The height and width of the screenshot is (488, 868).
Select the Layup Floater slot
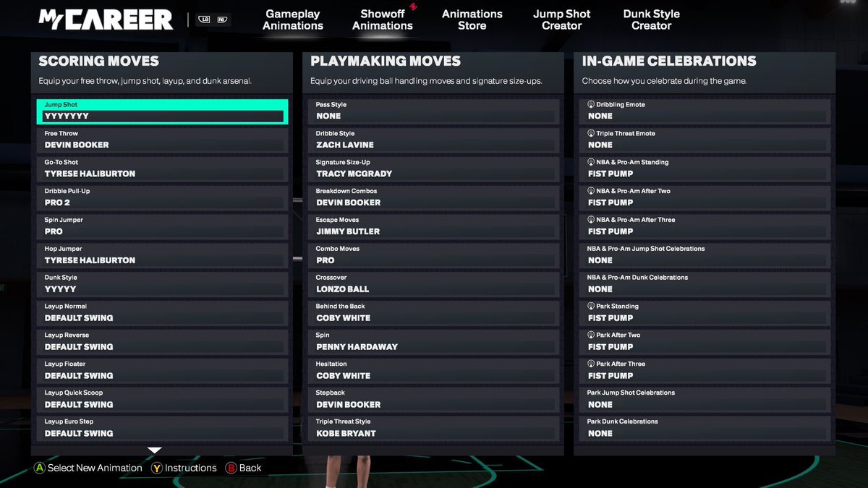tap(162, 372)
